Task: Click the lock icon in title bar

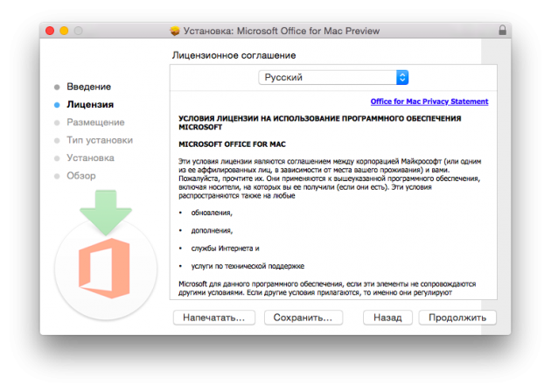Action: [x=502, y=31]
